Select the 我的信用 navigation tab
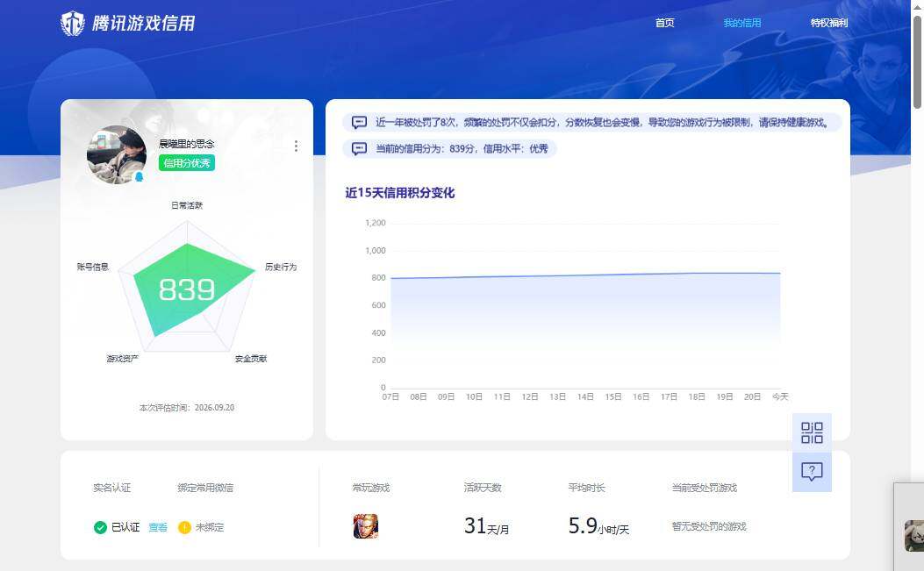 (741, 23)
